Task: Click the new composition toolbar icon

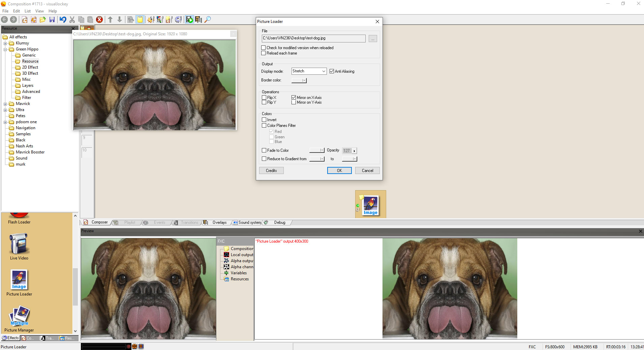Action: click(25, 20)
